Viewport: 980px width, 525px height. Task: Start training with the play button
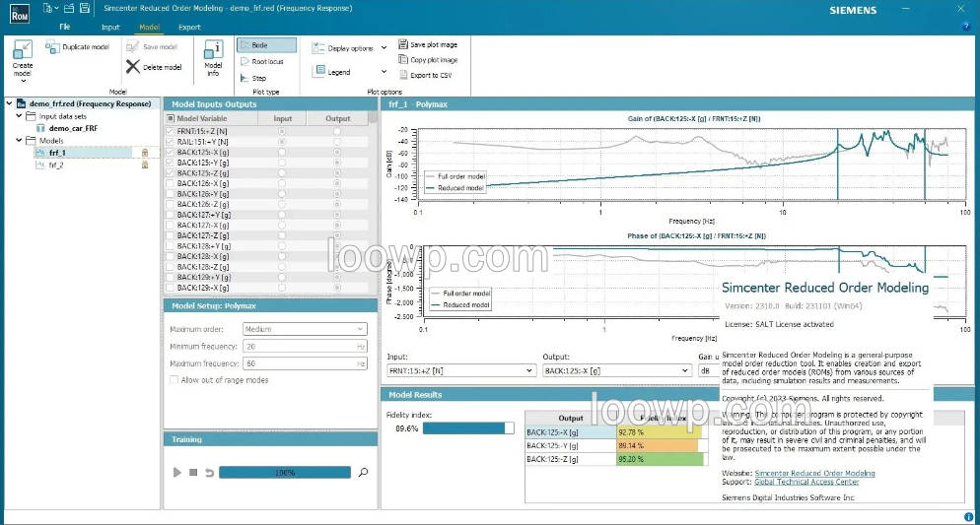pos(176,473)
